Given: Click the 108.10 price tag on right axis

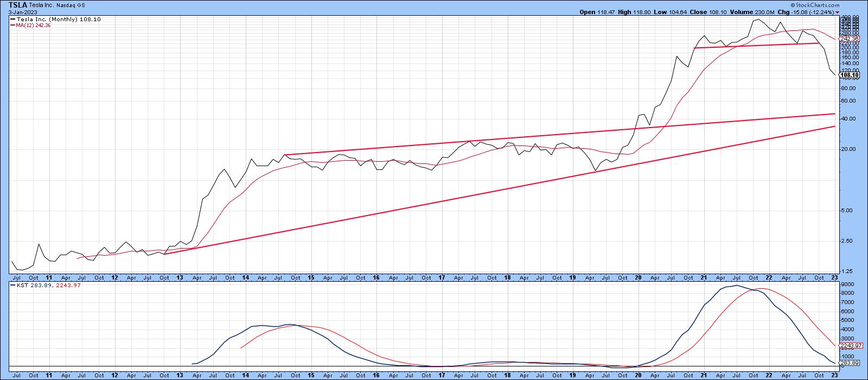Looking at the screenshot, I should 849,75.
